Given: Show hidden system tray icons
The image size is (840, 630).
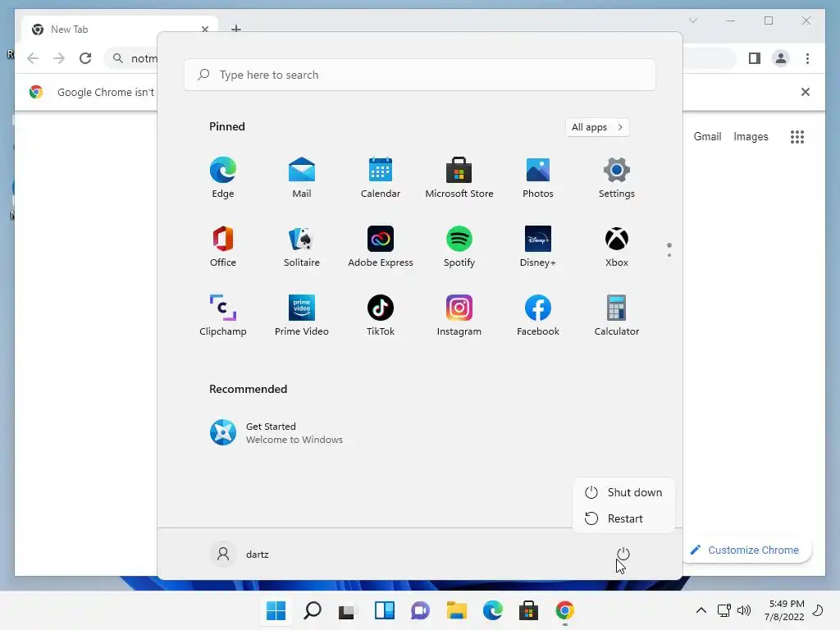Looking at the screenshot, I should [x=701, y=610].
